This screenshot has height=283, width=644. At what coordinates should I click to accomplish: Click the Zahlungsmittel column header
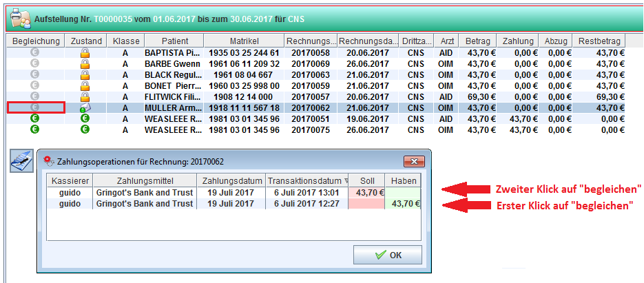pyautogui.click(x=143, y=180)
